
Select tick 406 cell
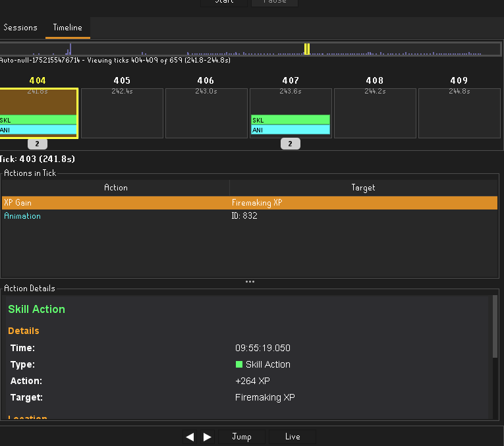point(206,113)
